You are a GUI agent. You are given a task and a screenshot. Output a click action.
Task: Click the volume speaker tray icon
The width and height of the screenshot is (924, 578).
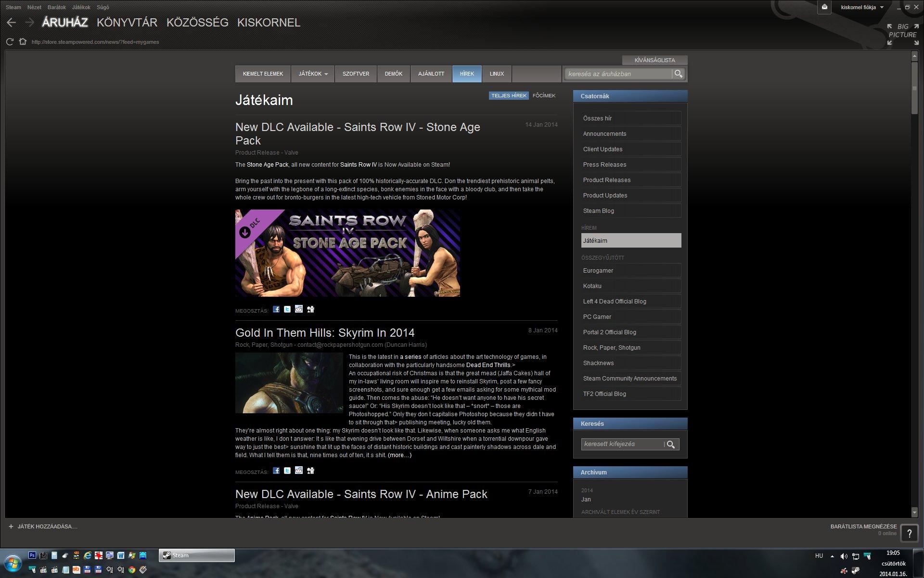(844, 556)
